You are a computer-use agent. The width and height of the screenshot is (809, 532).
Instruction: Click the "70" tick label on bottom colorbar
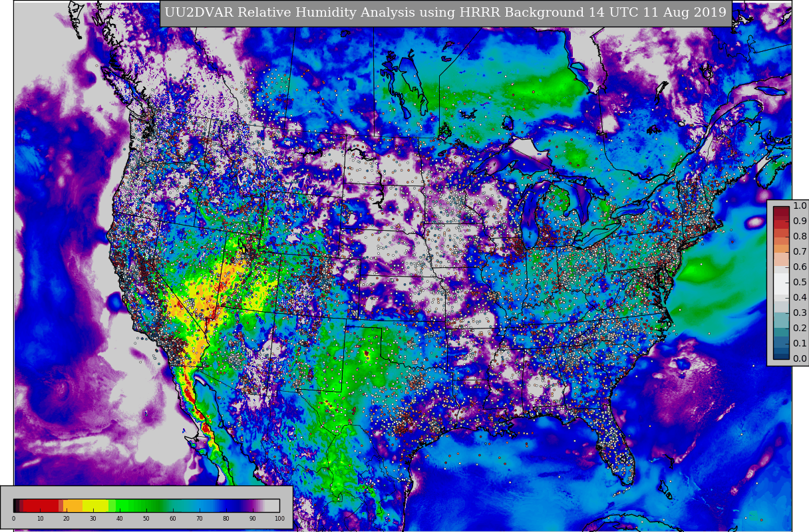(x=200, y=519)
